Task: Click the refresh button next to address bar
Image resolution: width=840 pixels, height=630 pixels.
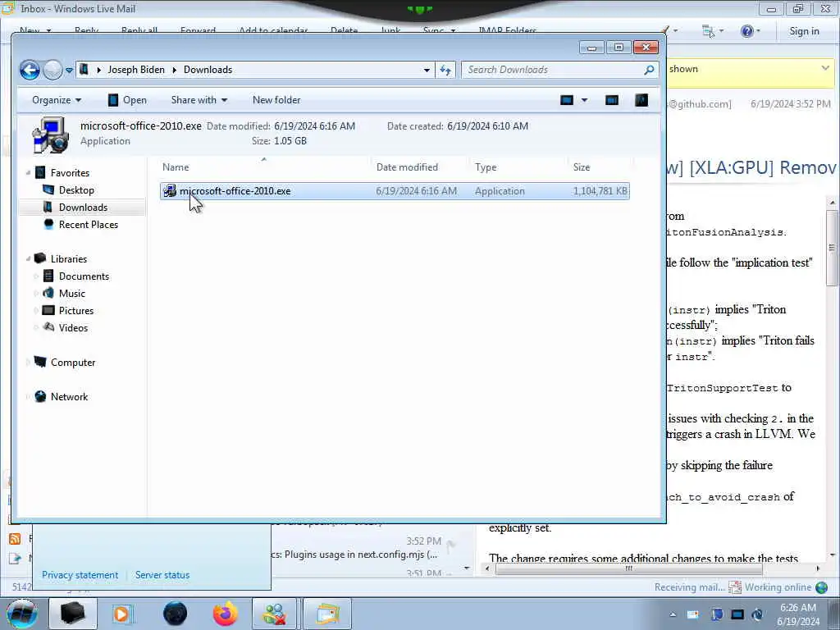Action: coord(445,70)
